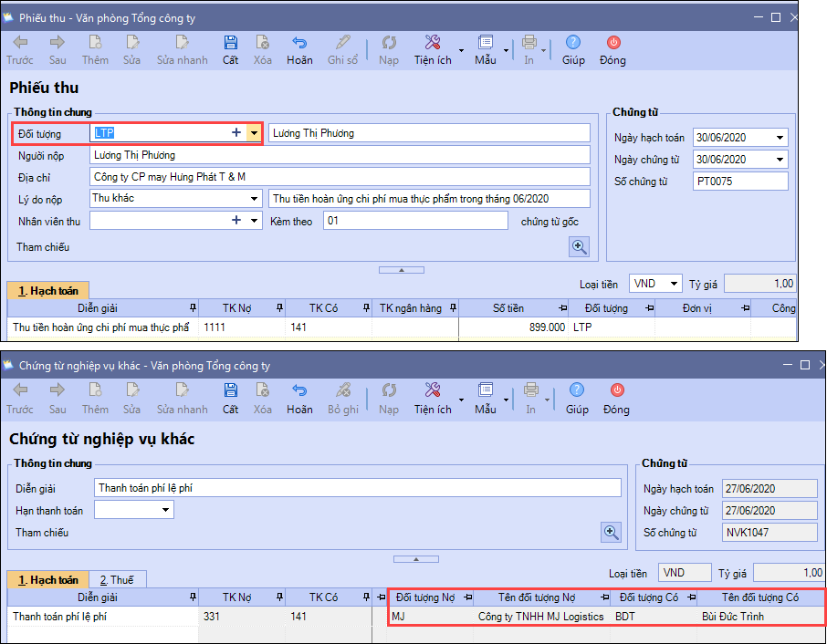Click the Tham chiếu magnifier icon in Phiếu thu
827x644 pixels.
click(x=579, y=246)
